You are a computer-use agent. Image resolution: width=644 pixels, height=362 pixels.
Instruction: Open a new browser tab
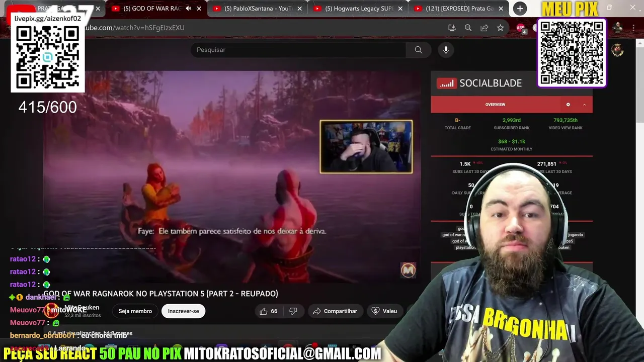pyautogui.click(x=520, y=9)
